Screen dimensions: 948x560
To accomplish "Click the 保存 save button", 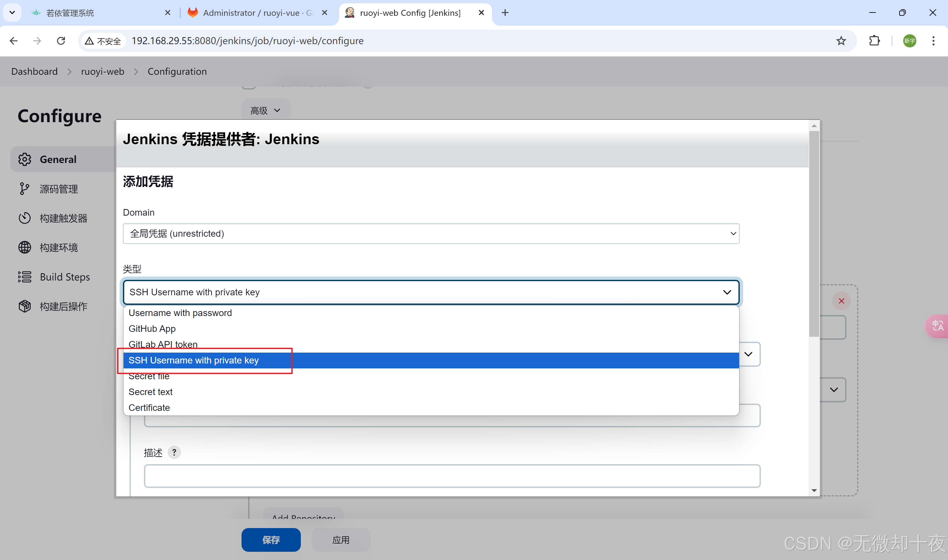I will pyautogui.click(x=271, y=540).
